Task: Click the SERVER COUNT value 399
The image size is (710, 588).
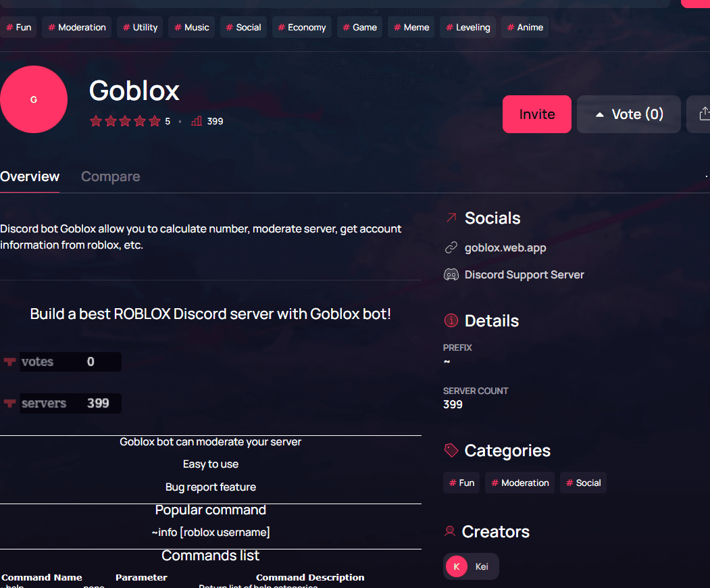Action: (x=453, y=405)
